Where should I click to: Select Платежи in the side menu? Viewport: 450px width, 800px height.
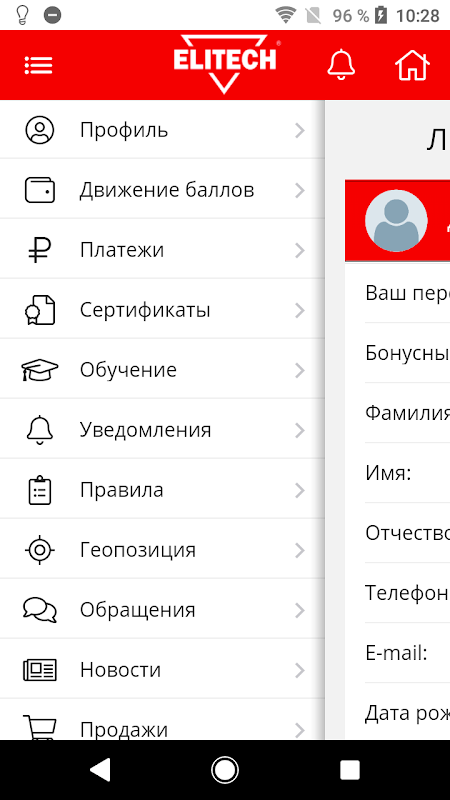tap(162, 250)
